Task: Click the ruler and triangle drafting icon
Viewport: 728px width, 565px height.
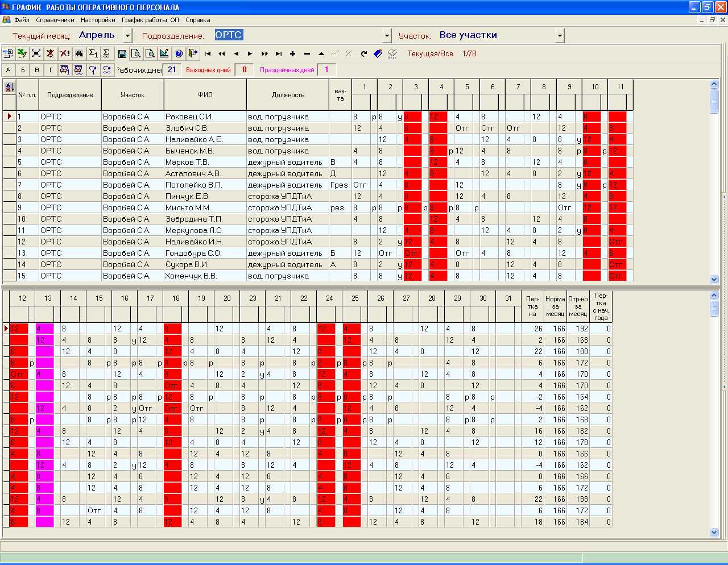Action: [165, 53]
